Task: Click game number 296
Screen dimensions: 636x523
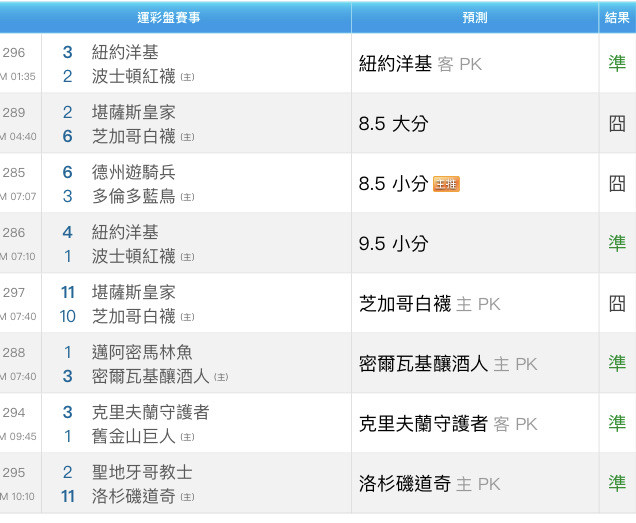Action: coord(14,53)
